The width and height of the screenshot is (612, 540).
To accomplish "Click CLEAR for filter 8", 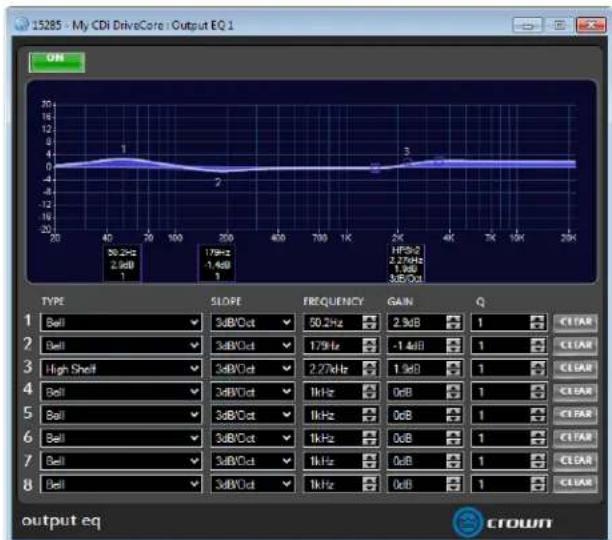I will point(575,484).
